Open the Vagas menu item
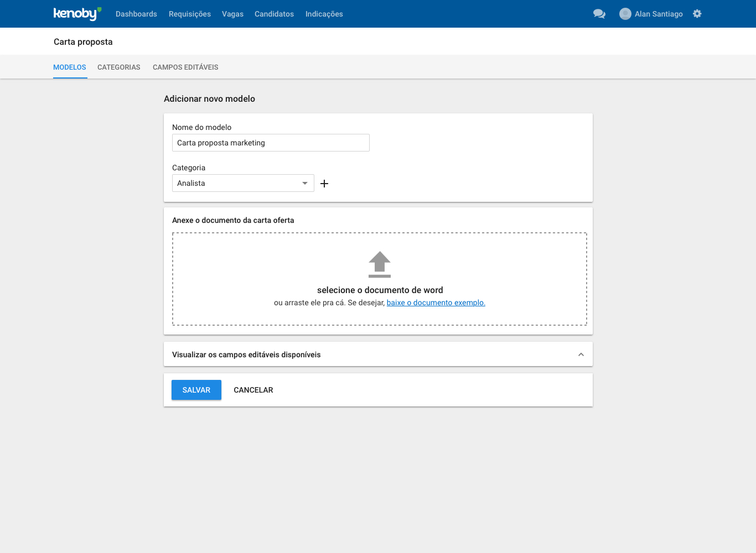The image size is (756, 553). 232,14
